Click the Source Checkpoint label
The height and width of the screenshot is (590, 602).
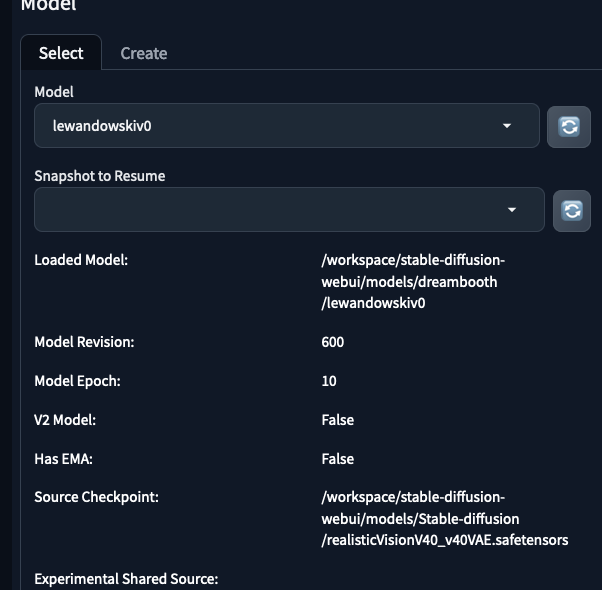pyautogui.click(x=96, y=497)
